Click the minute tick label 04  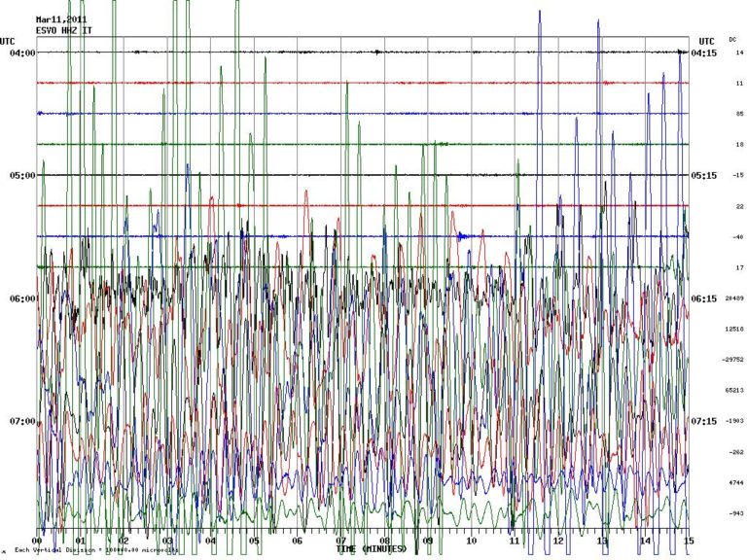coord(210,541)
